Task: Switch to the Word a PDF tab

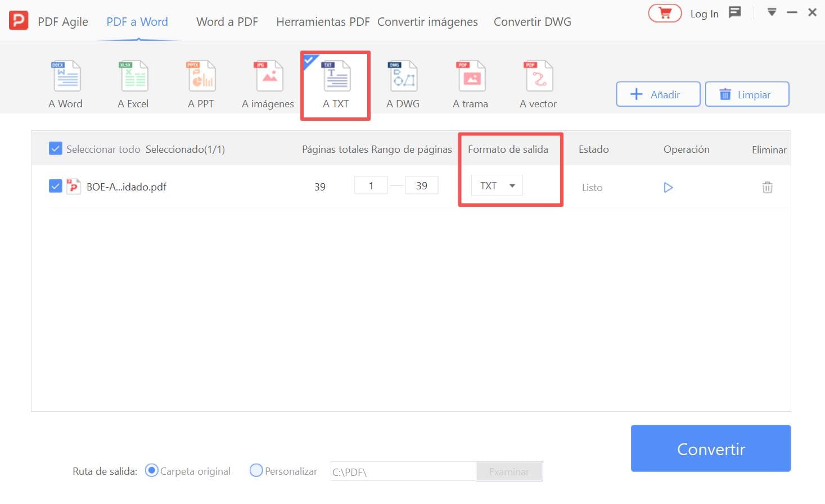Action: [227, 22]
